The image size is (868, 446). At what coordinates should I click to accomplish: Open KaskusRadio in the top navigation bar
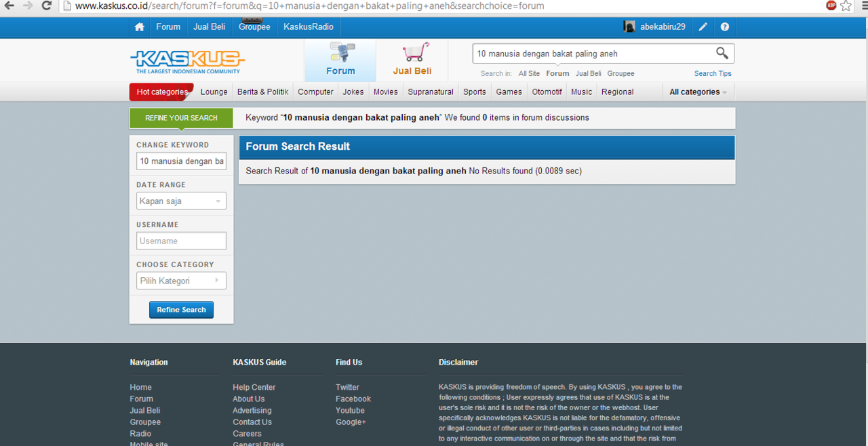(309, 27)
